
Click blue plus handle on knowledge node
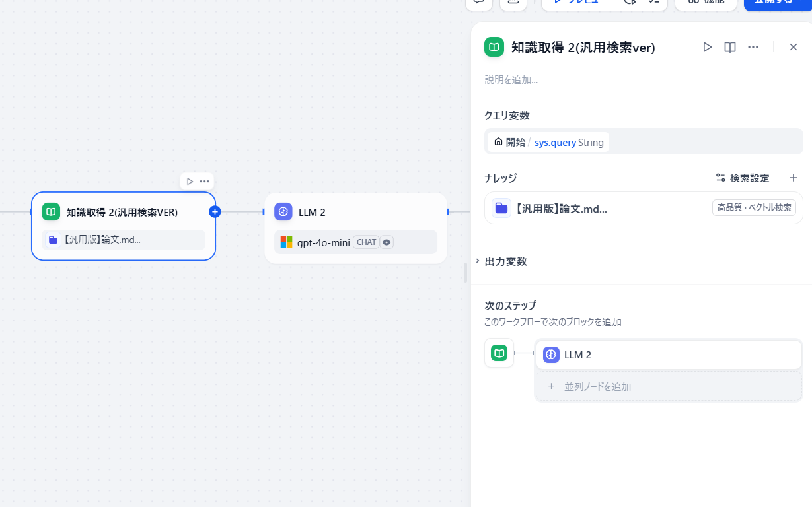215,211
